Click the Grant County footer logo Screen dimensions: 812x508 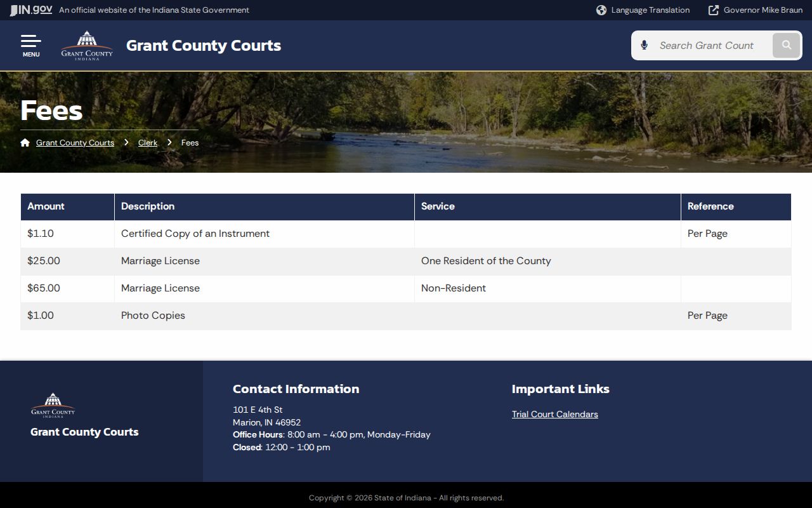(x=53, y=405)
